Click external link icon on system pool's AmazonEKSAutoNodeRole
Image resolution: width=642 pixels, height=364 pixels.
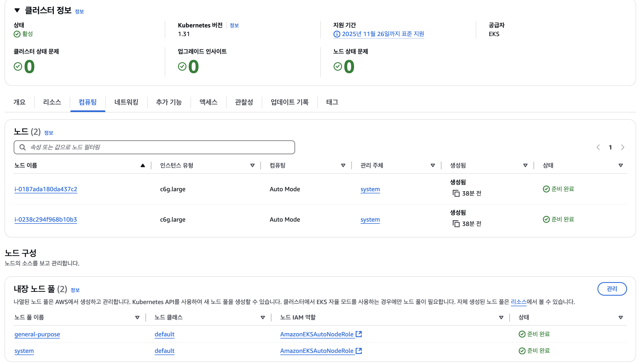[359, 351]
